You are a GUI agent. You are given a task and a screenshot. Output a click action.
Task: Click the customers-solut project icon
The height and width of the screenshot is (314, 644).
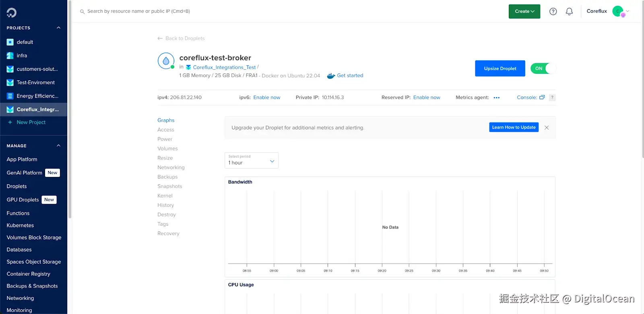point(10,69)
